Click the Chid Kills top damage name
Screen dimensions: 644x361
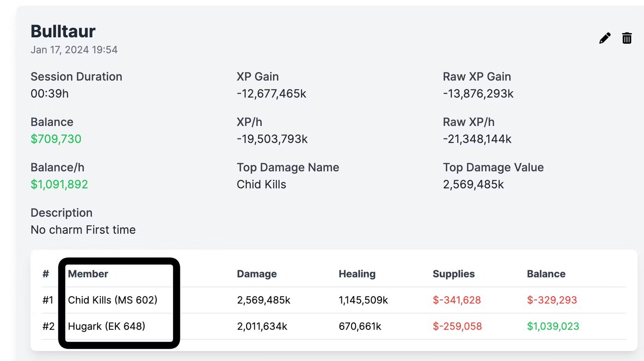[x=261, y=184]
